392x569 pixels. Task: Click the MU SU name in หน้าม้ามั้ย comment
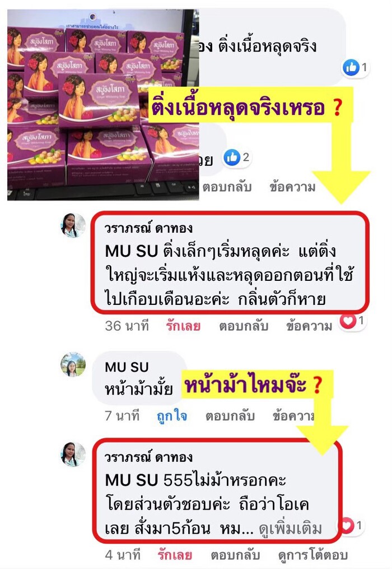click(127, 367)
